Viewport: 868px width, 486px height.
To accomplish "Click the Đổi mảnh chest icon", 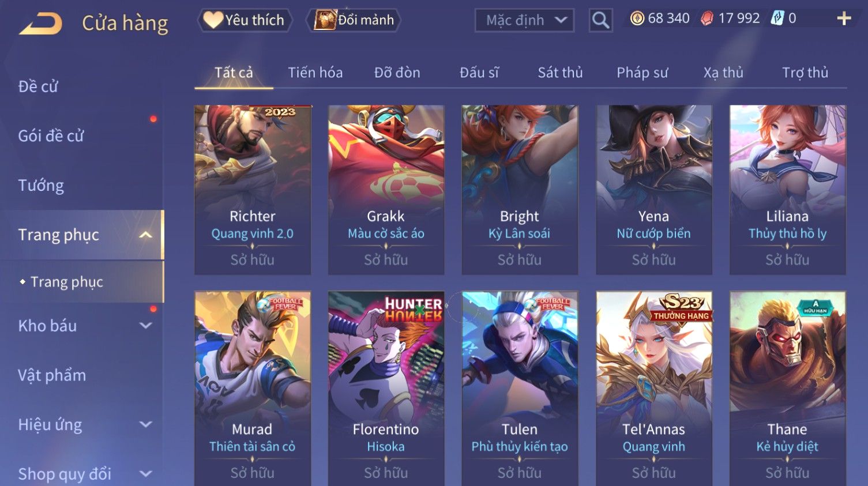I will coord(325,20).
